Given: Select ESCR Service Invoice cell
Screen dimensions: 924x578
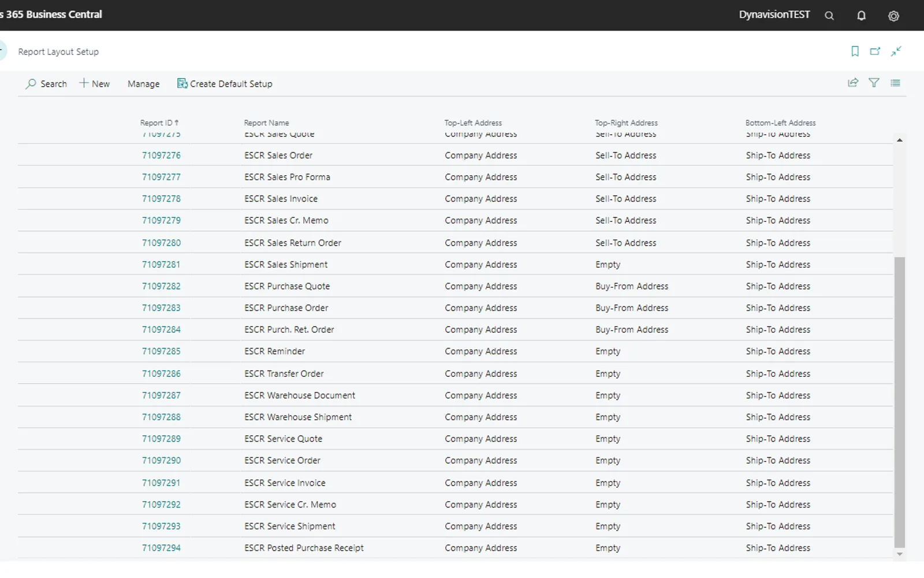Looking at the screenshot, I should [x=285, y=483].
